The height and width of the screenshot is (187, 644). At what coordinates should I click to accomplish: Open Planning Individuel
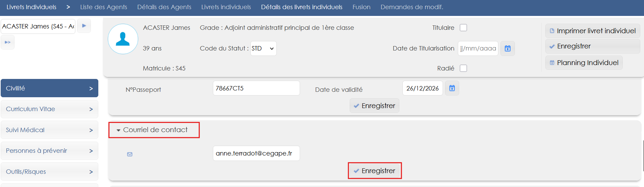pyautogui.click(x=584, y=63)
